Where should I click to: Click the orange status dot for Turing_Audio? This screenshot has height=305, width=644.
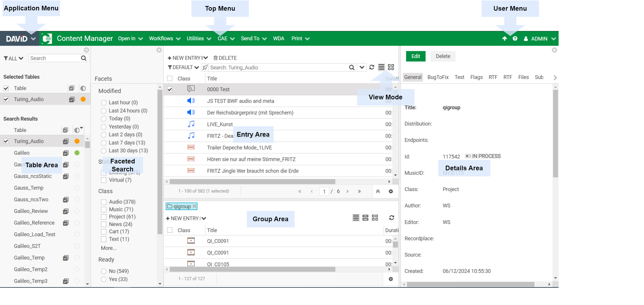[83, 99]
